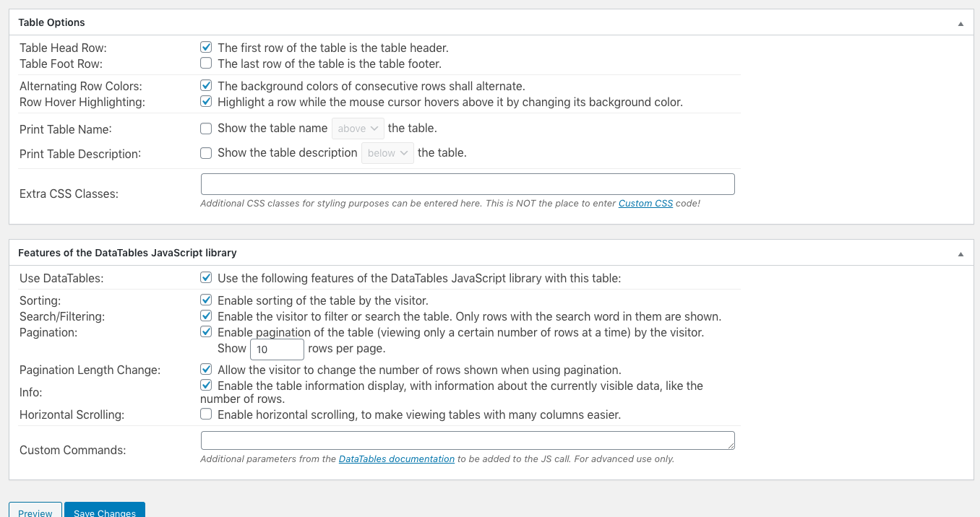The width and height of the screenshot is (980, 517).
Task: Open the Custom CSS link
Action: point(645,203)
